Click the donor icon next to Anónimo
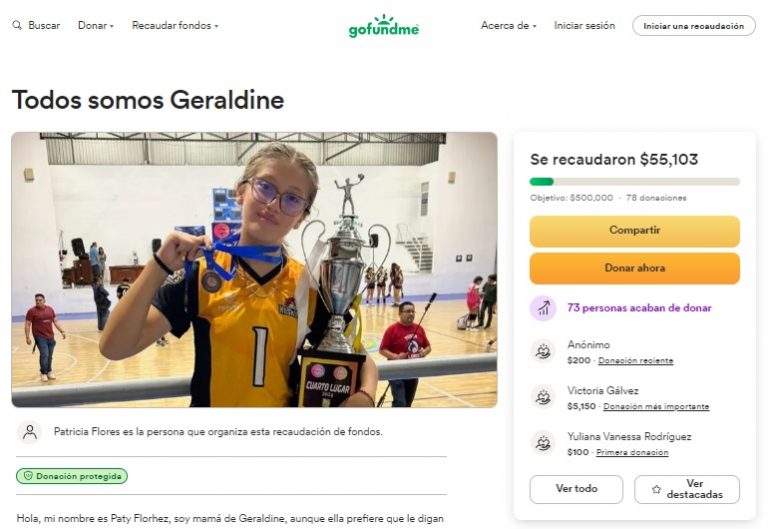The image size is (768, 529). point(543,351)
